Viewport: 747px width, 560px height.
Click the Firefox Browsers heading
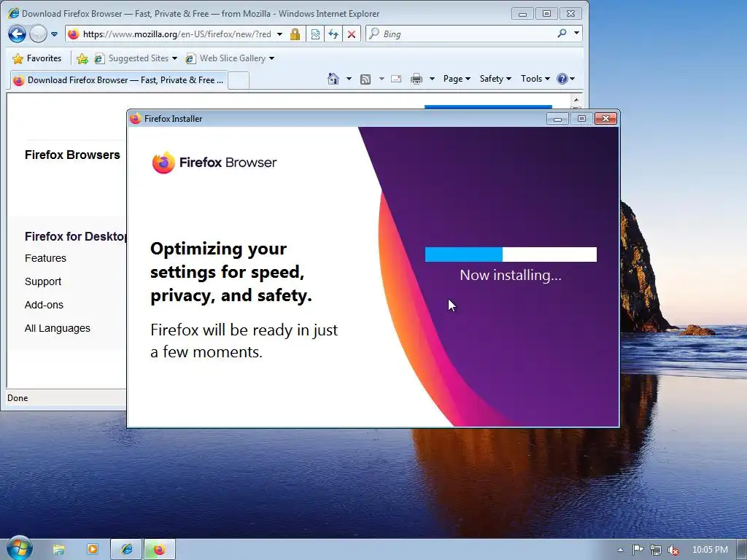point(72,155)
